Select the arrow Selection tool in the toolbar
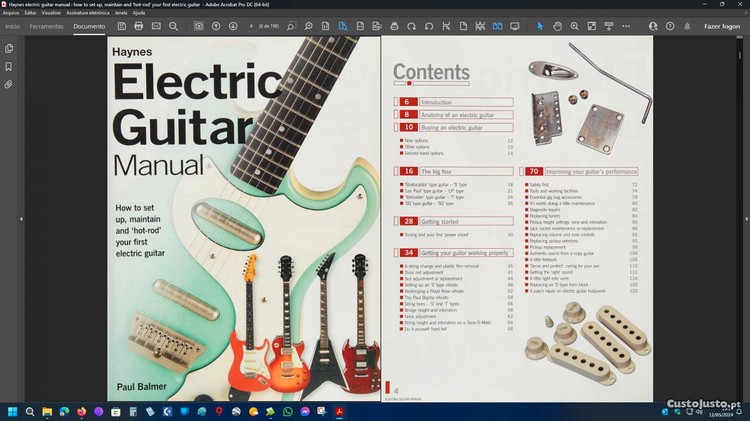This screenshot has width=750, height=421. pyautogui.click(x=541, y=25)
